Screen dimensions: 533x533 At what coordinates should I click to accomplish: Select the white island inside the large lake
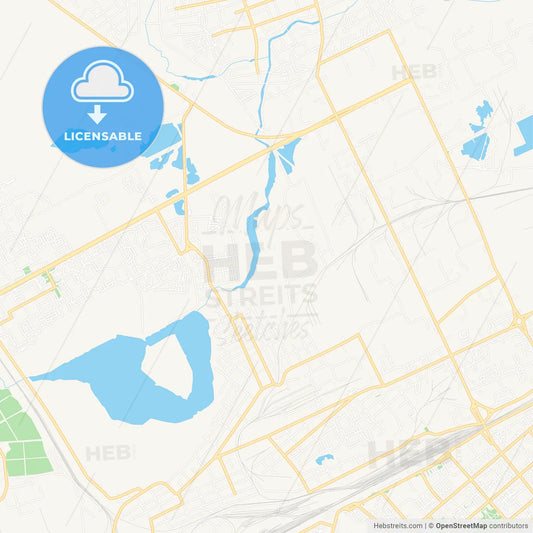click(168, 366)
